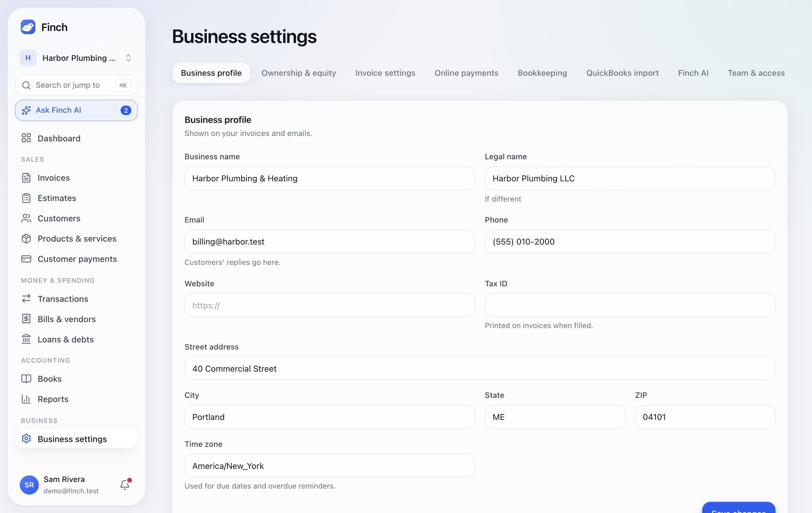Click the Loans & debts bank icon
Viewport: 812px width, 513px height.
click(26, 339)
